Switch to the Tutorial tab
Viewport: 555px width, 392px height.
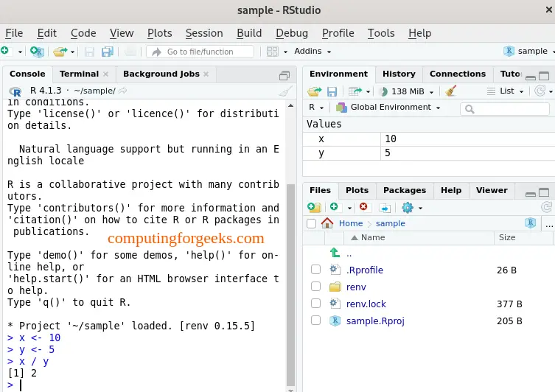coord(510,74)
